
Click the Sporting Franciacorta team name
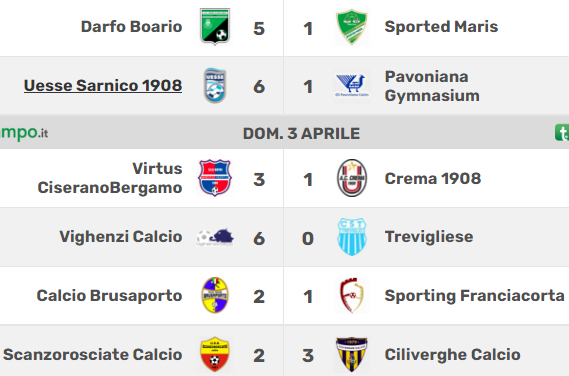click(474, 295)
